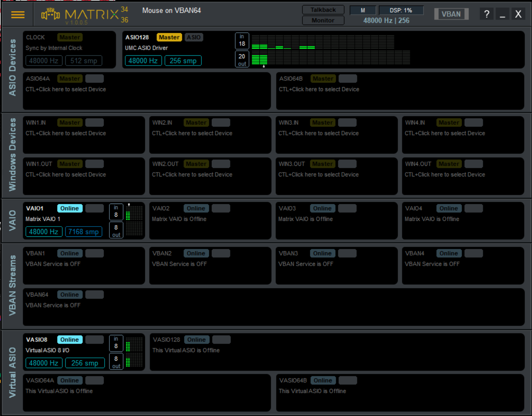The width and height of the screenshot is (532, 416).
Task: Toggle Master on ASIO64A
Action: tap(70, 79)
